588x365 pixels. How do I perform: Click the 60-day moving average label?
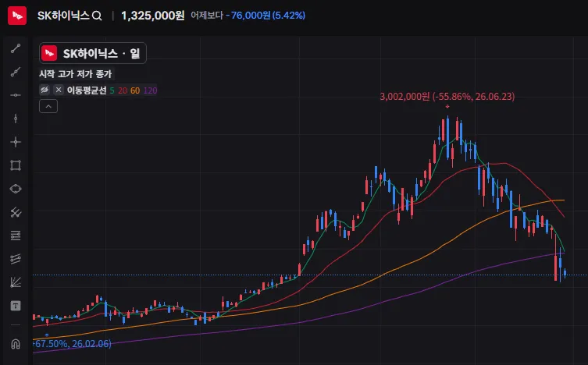click(135, 90)
